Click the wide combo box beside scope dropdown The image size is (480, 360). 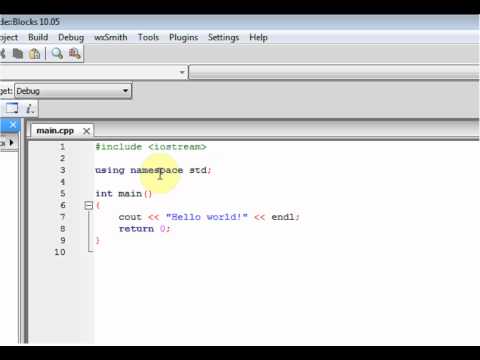point(334,72)
